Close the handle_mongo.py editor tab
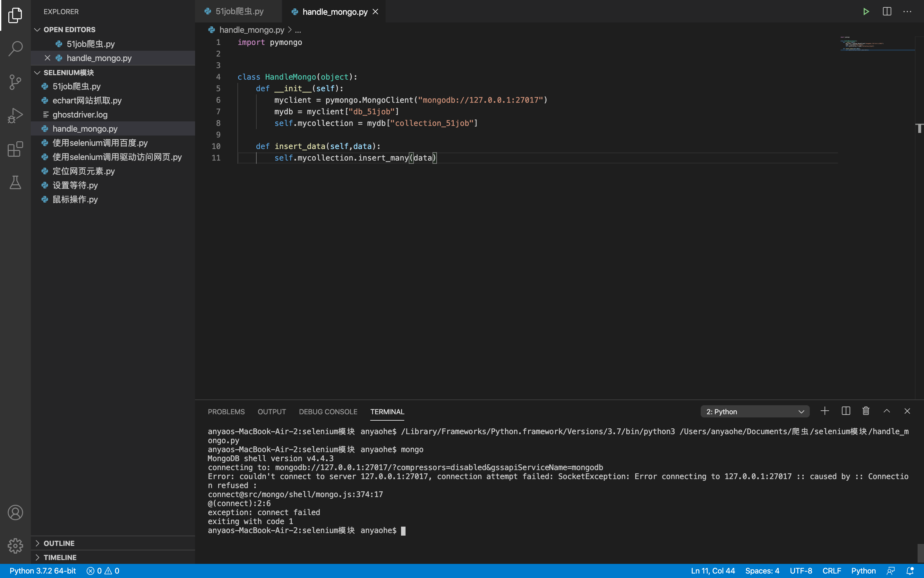The width and height of the screenshot is (924, 578). pyautogui.click(x=375, y=12)
